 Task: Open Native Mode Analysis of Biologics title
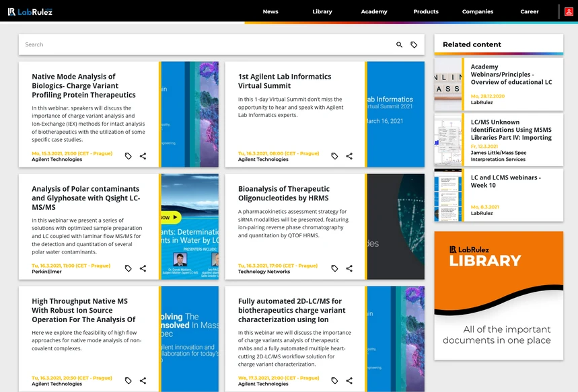[x=83, y=85]
